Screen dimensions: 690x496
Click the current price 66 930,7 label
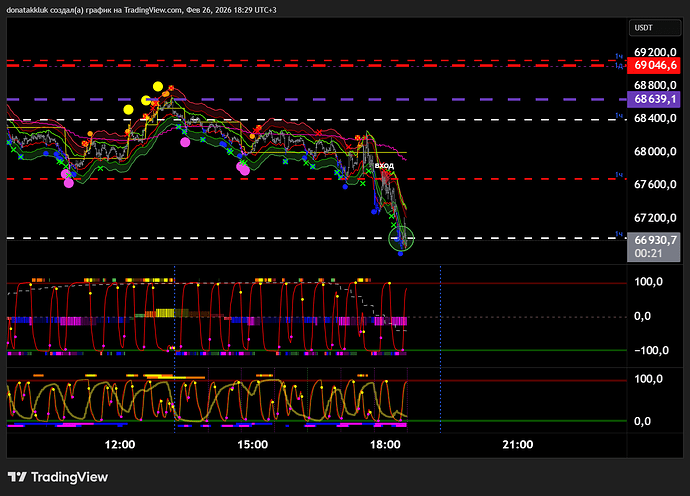click(x=653, y=240)
